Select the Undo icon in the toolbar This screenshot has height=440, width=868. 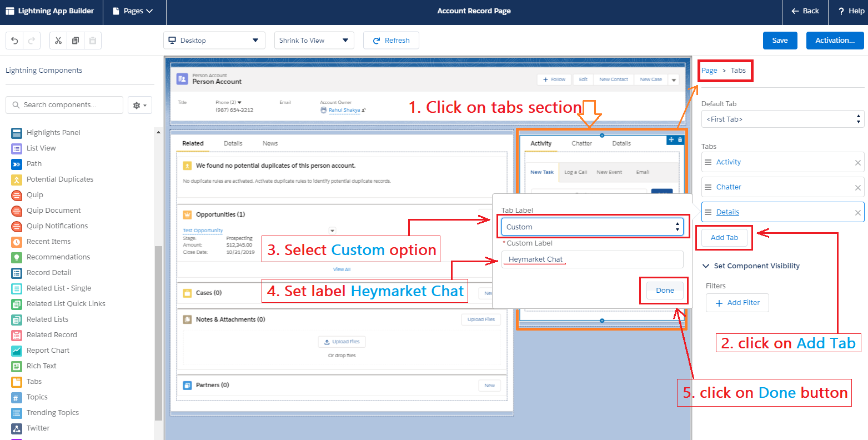point(14,40)
